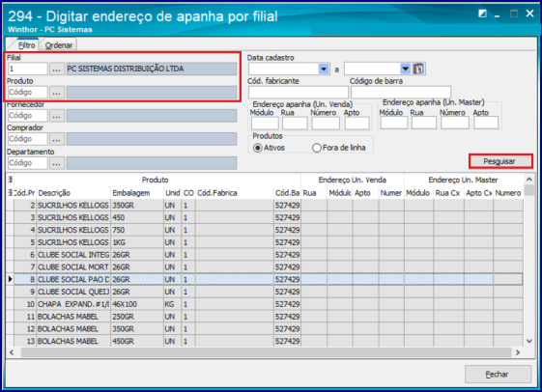Open Departamento lookup ellipsis button
The height and width of the screenshot is (392, 542).
point(57,163)
